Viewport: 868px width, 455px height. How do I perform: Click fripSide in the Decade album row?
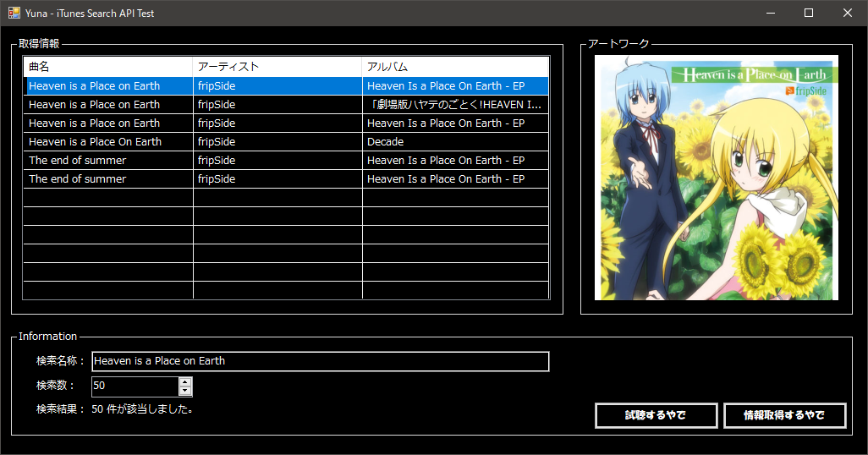[277, 142]
